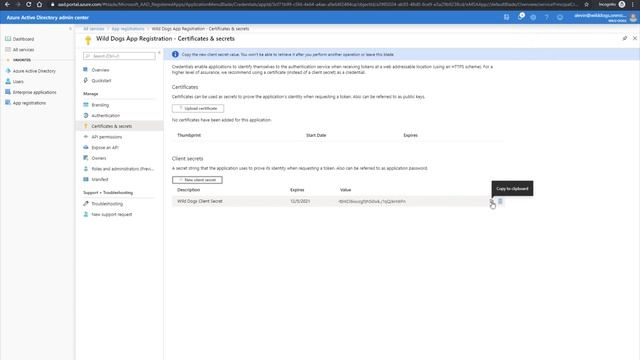
Task: Open the Owners blade item
Action: (x=99, y=158)
